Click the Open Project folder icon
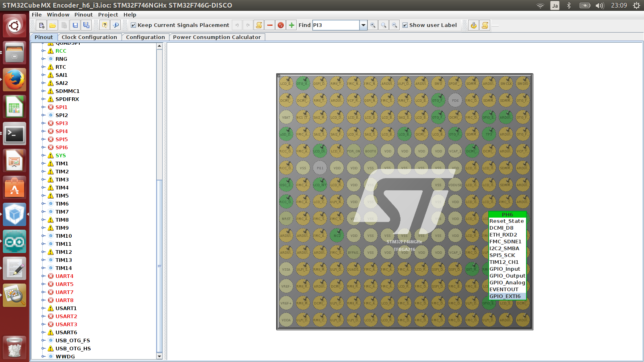 click(x=53, y=25)
